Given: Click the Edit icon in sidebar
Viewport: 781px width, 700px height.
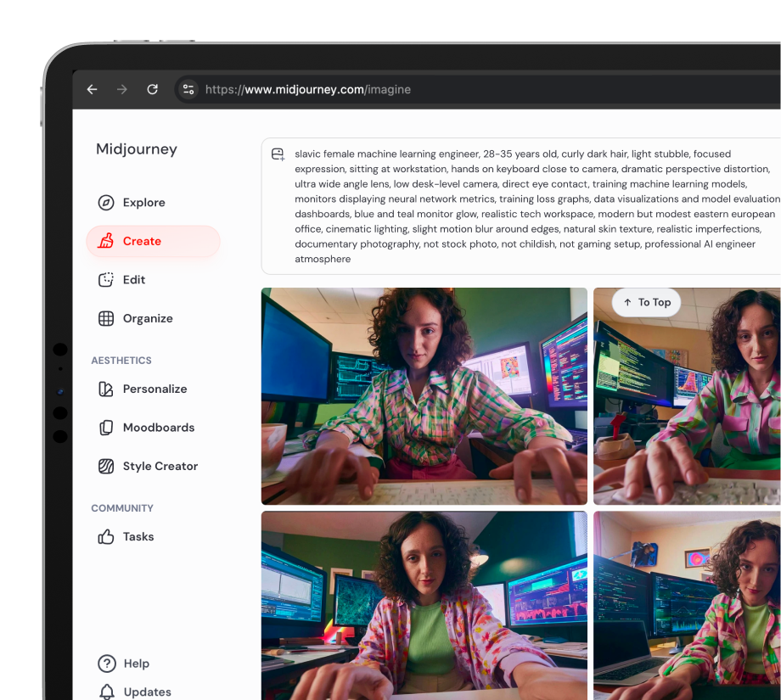Looking at the screenshot, I should [x=105, y=280].
